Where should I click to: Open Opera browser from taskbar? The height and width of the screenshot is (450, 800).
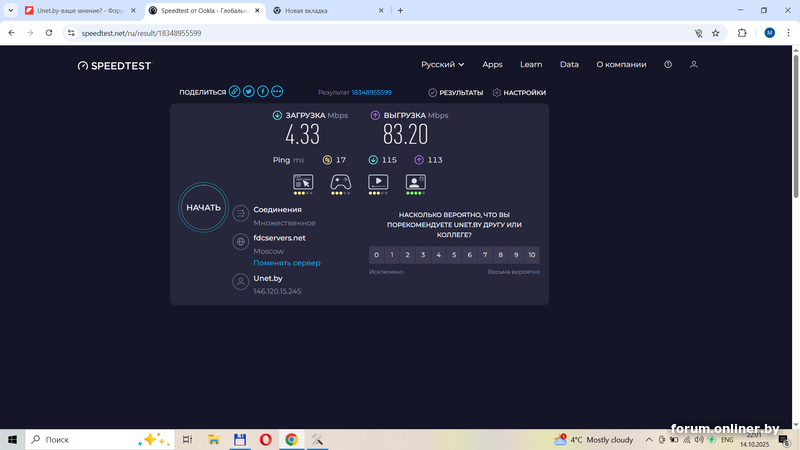265,439
